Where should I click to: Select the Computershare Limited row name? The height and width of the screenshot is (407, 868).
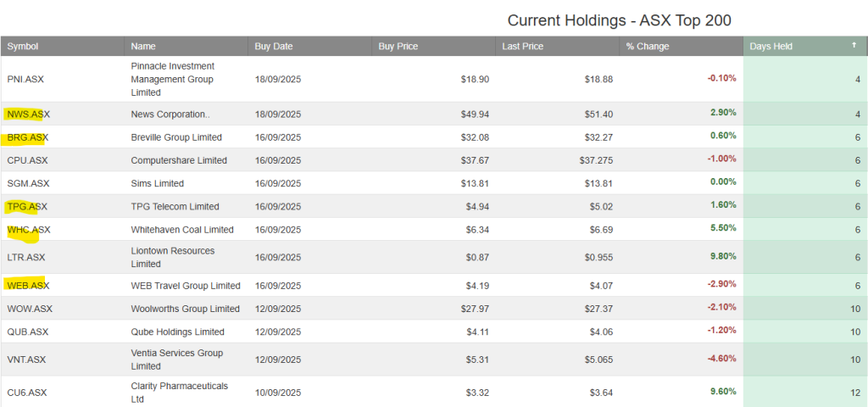point(179,160)
